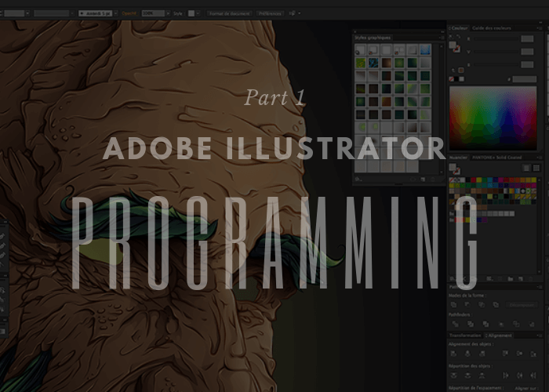Click the Opacité link in control bar
Image resolution: width=549 pixels, height=392 pixels.
click(x=129, y=13)
